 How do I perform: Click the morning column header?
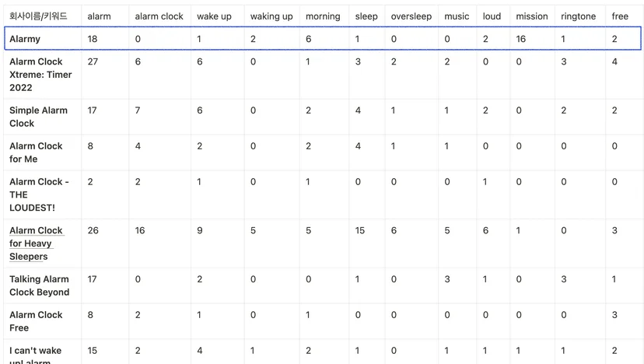pos(324,16)
